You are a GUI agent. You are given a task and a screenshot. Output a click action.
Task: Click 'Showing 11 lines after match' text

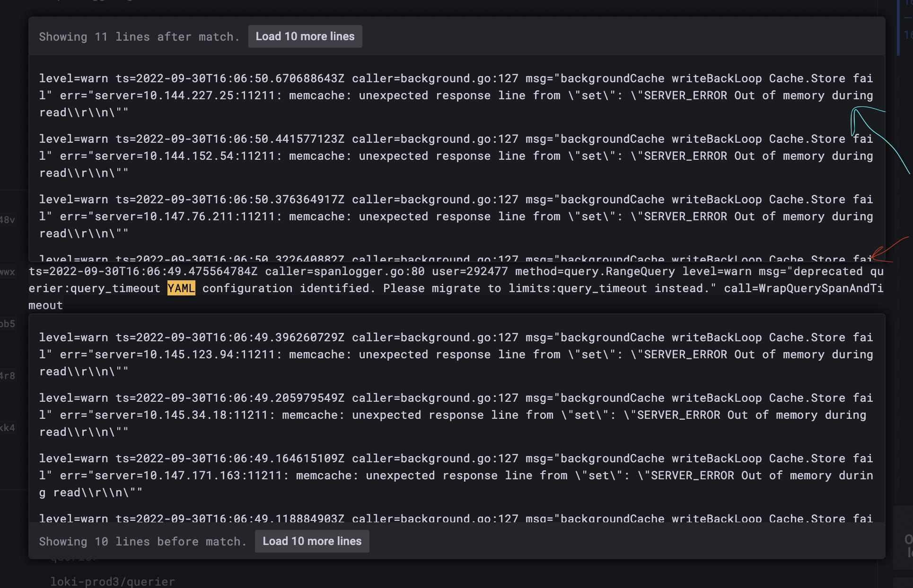[x=139, y=37]
